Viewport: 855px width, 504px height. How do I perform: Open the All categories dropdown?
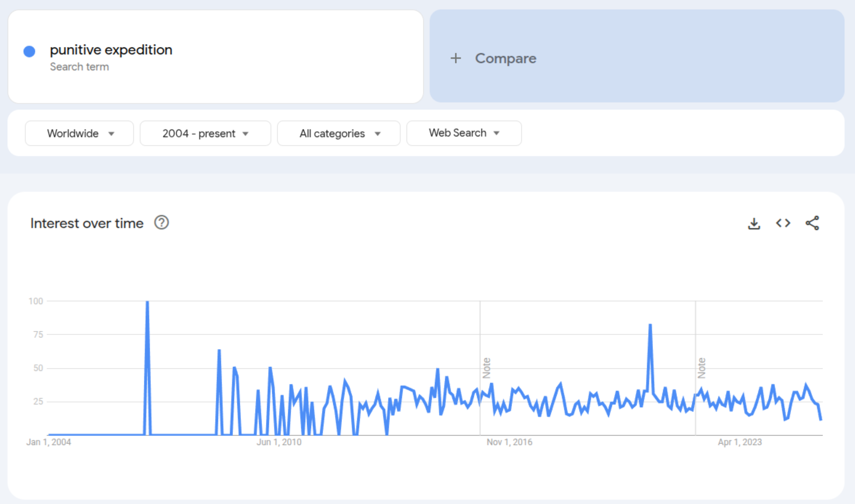click(339, 133)
